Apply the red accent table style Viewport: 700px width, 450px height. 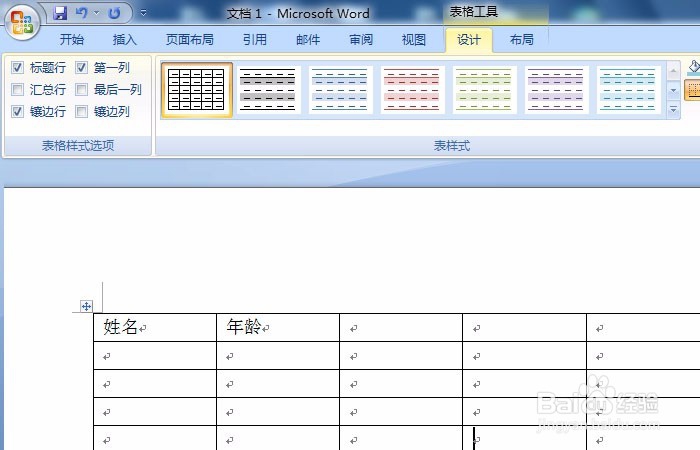point(412,90)
